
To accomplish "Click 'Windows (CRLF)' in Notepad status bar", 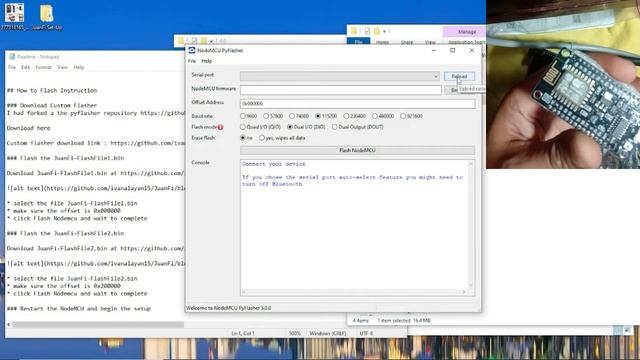I will tap(327, 334).
